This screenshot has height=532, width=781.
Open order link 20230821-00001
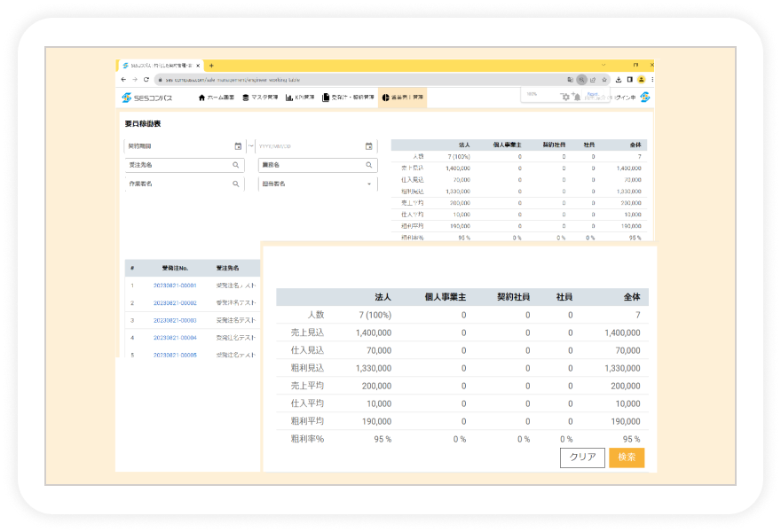[175, 286]
